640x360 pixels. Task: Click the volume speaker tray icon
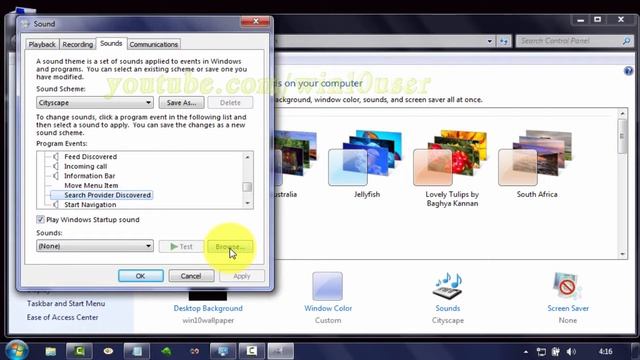click(571, 351)
